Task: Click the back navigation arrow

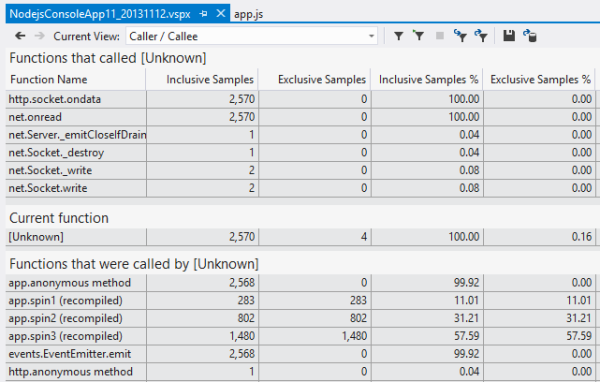Action: (x=20, y=36)
